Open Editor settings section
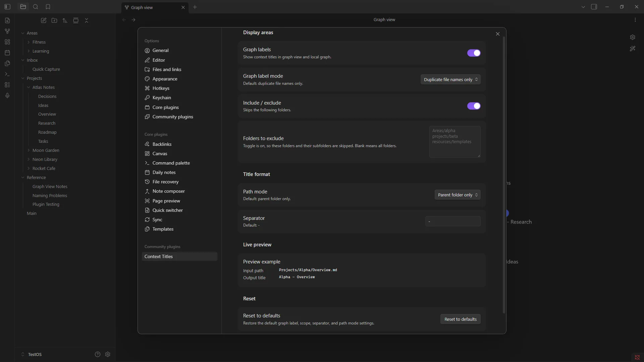Viewport: 644px width, 362px height. (x=179, y=60)
